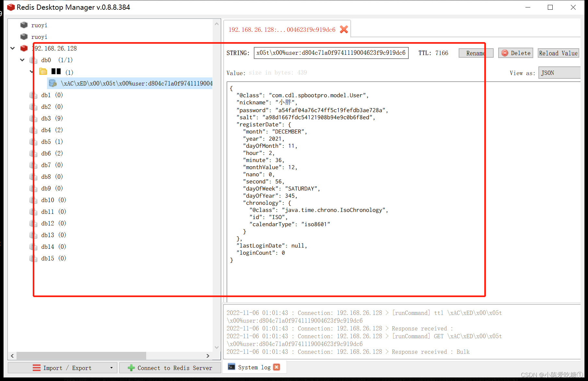Click the tree panel scroll up arrow
Image resolution: width=588 pixels, height=381 pixels.
[x=217, y=24]
